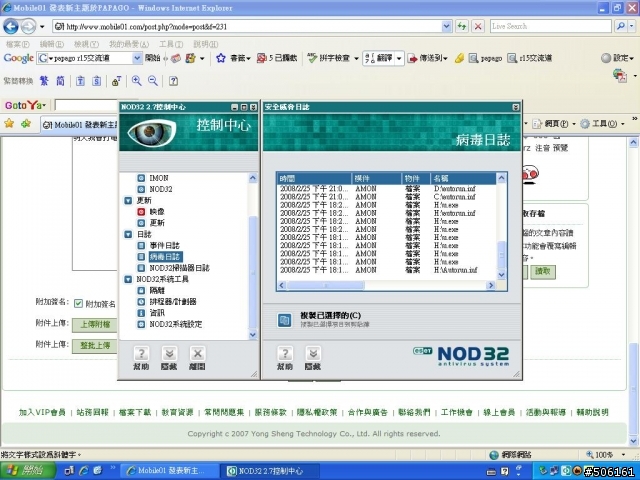Open the address bar dropdown arrow
Image resolution: width=640 pixels, height=480 pixels.
coord(447,27)
